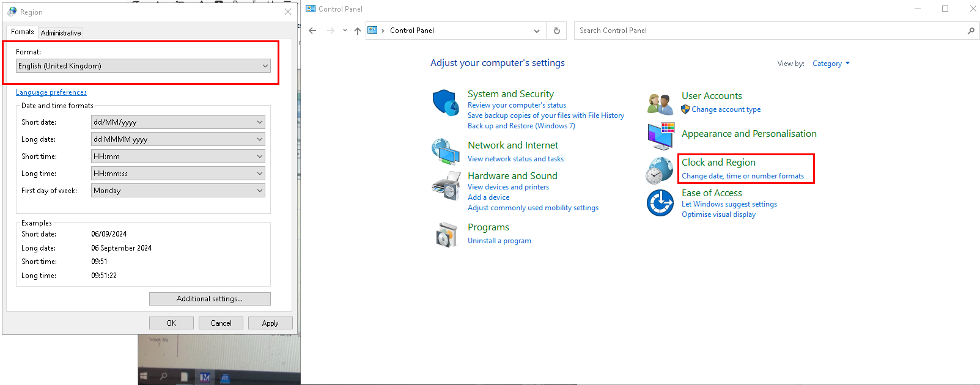Click the Control Panel title bar icon
The image size is (980, 385).
click(x=311, y=9)
